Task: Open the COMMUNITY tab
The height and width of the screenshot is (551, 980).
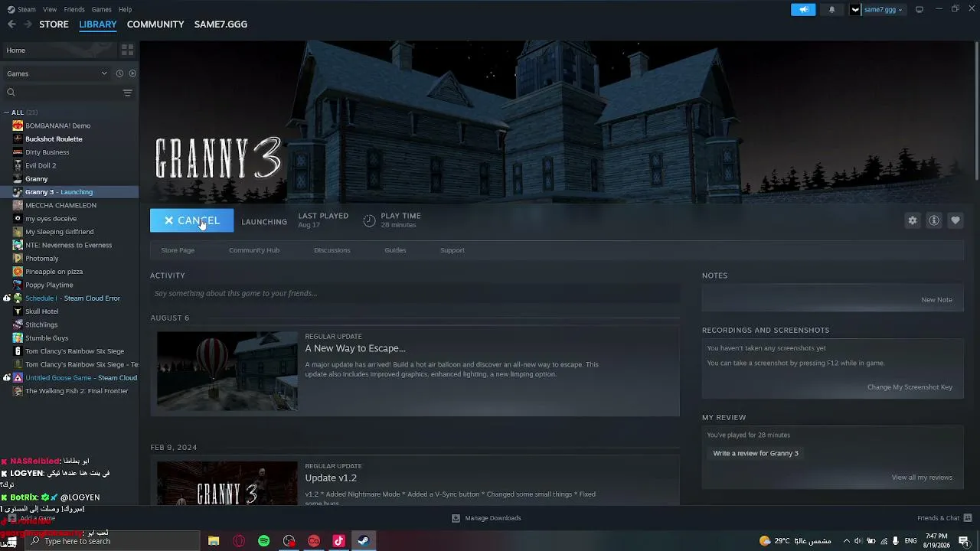Action: [155, 24]
